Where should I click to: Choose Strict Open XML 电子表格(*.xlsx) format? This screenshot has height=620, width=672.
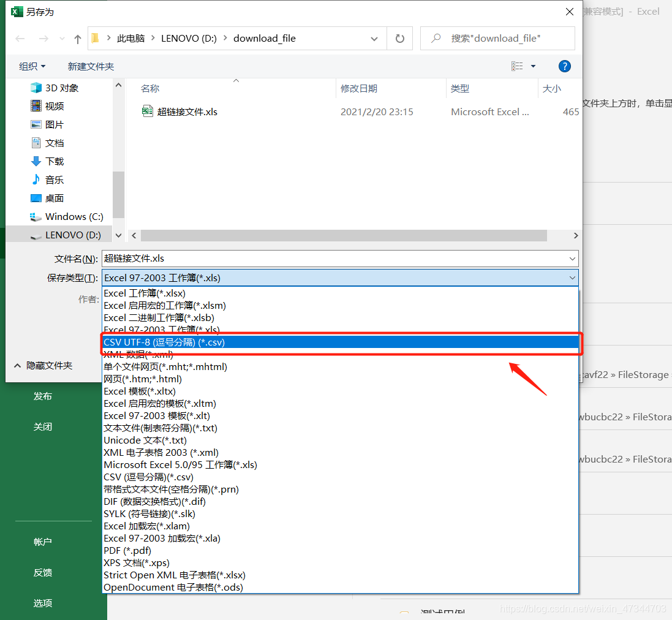pos(340,575)
